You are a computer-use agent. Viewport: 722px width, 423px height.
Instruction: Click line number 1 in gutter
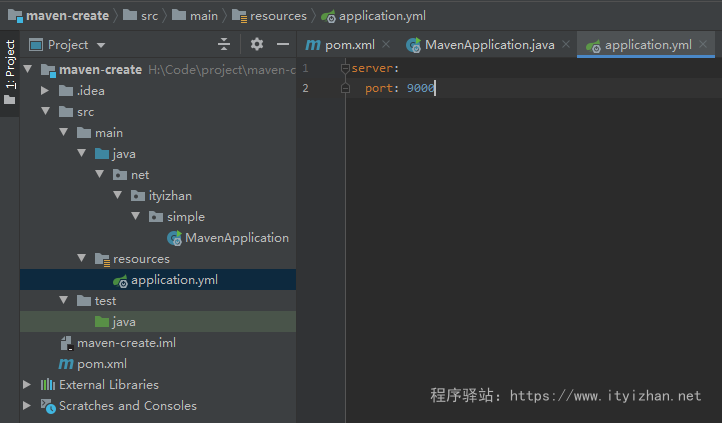[305, 68]
